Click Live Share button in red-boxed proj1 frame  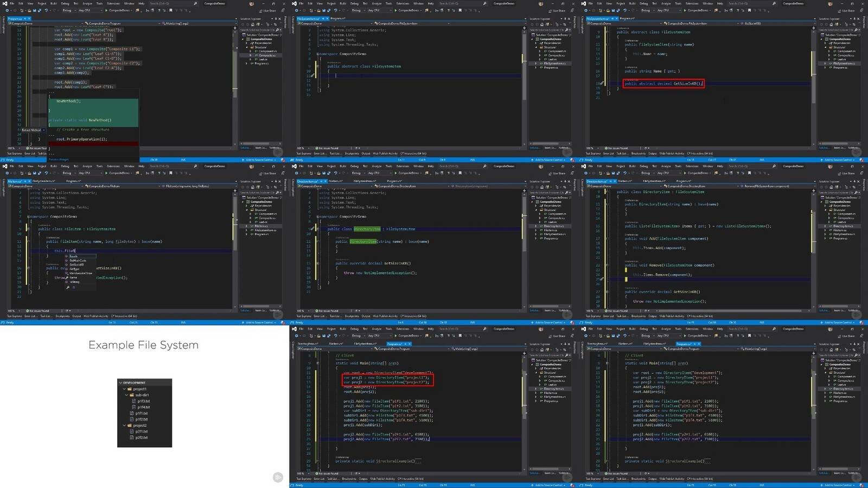coord(557,337)
